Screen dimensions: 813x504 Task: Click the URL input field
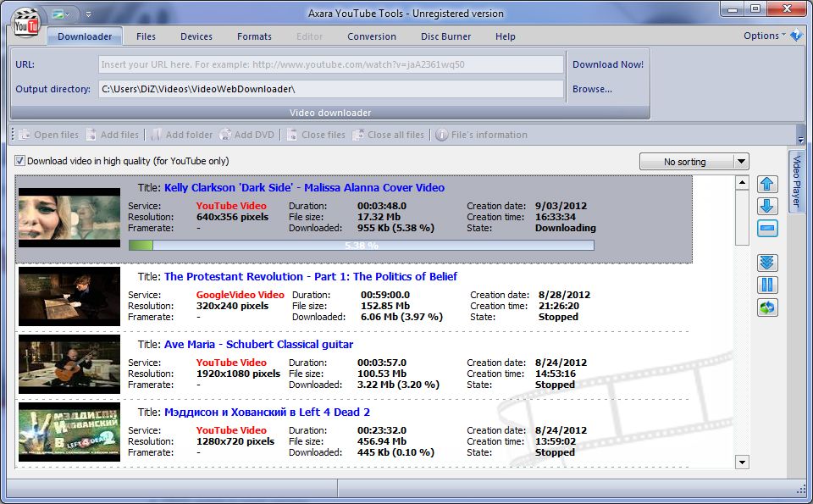[x=331, y=65]
